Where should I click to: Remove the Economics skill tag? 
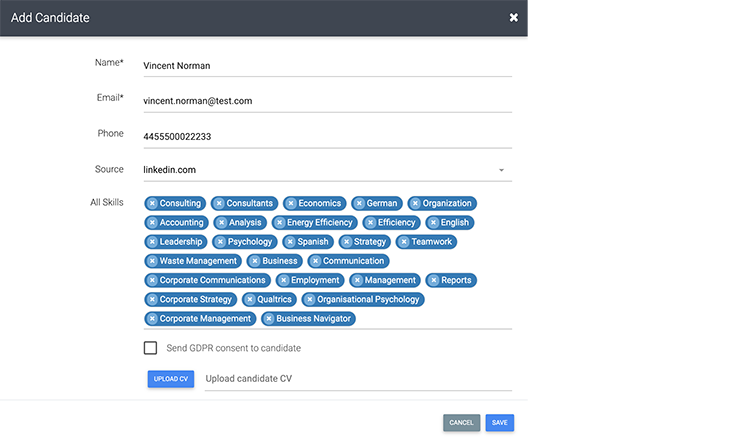pyautogui.click(x=291, y=203)
